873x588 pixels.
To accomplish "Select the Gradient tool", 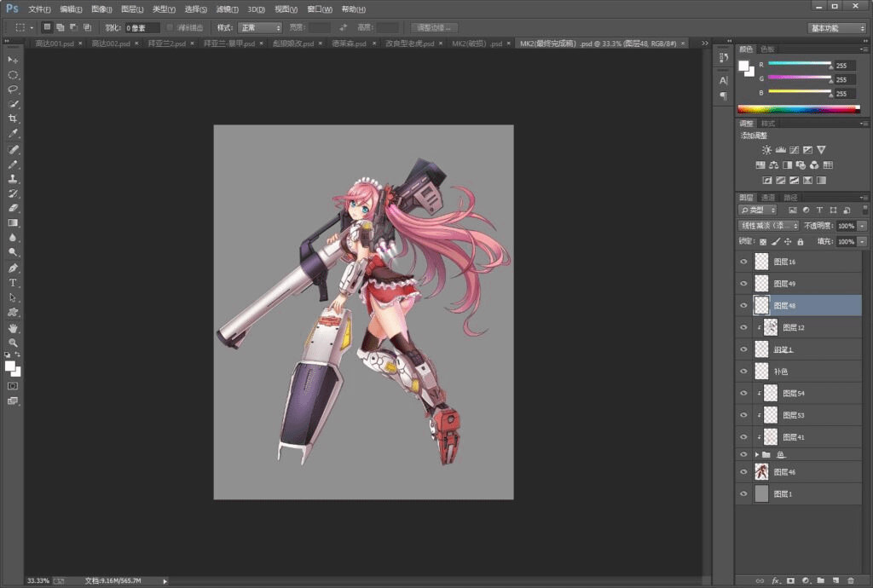I will coord(13,223).
